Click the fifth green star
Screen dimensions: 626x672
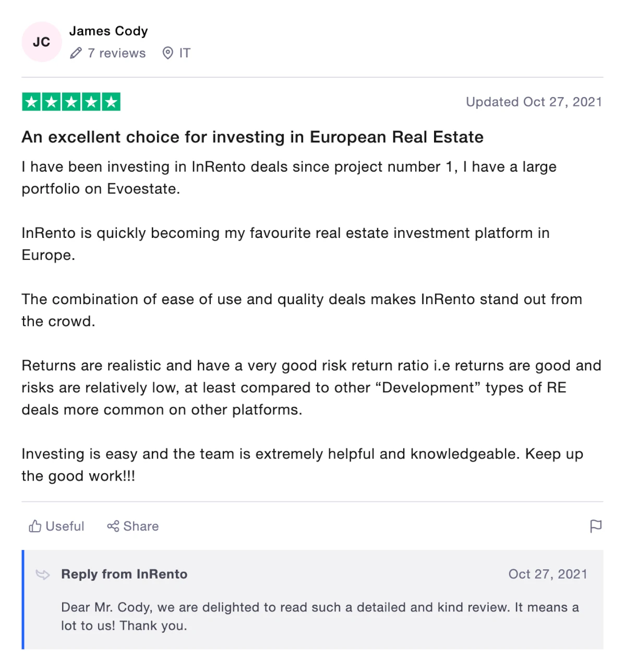click(x=111, y=102)
